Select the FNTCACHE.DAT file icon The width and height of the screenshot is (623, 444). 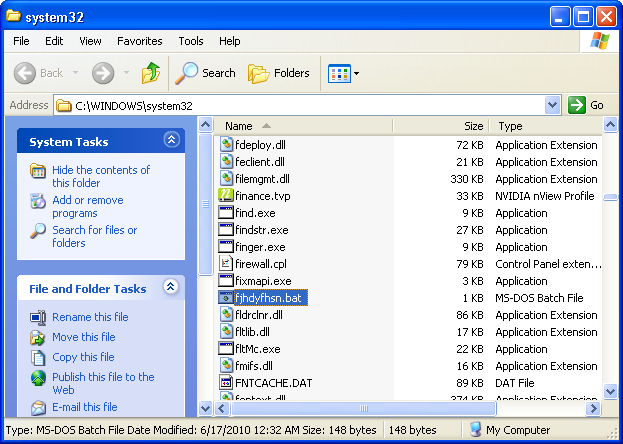coord(226,383)
